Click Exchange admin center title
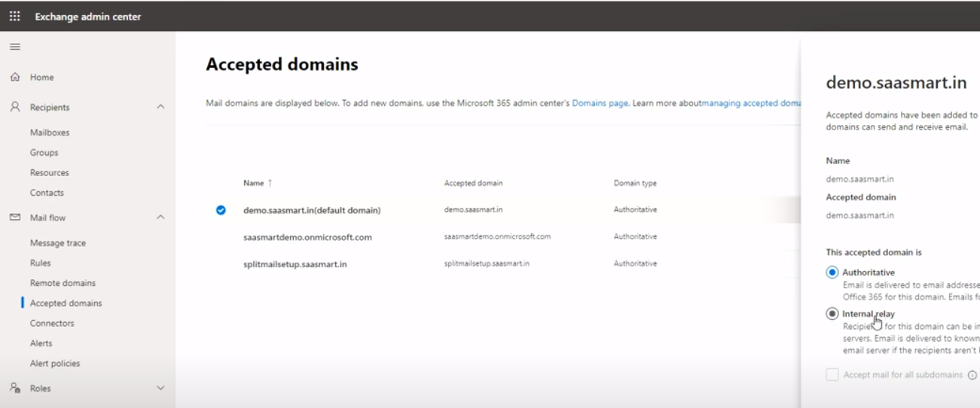Viewport: 980px width, 408px height. (x=87, y=17)
